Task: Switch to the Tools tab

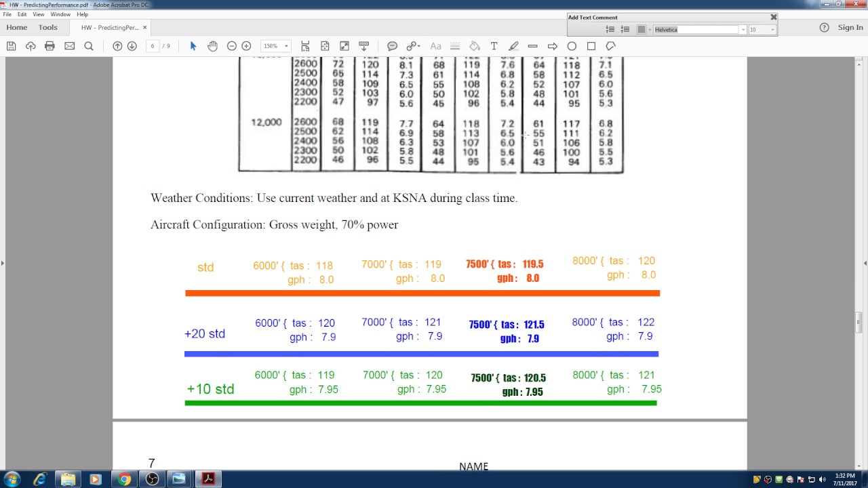Action: (48, 28)
